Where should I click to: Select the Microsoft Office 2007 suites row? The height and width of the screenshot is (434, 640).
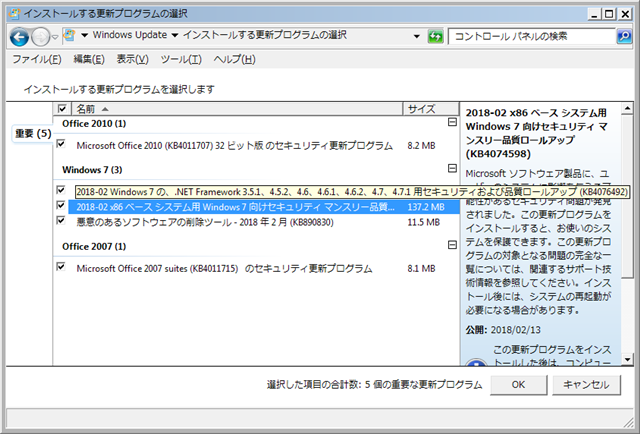(x=256, y=269)
